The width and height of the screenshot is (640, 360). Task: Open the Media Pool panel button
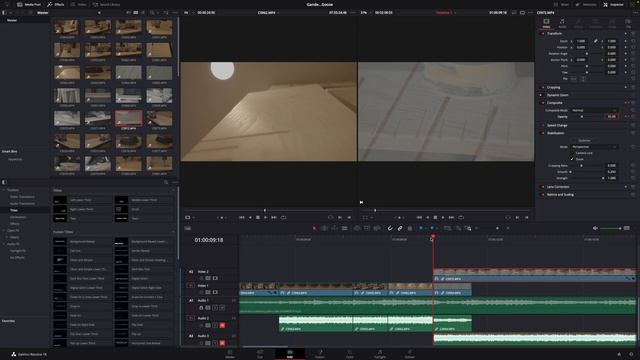[x=29, y=4]
